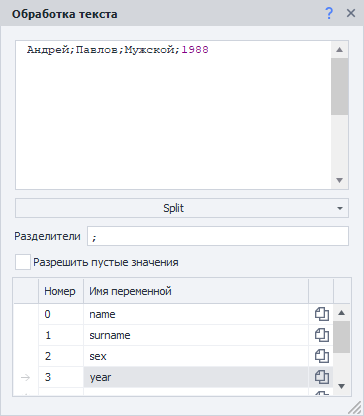
Task: Click the variables table scrollbar thumb
Action: [x=341, y=337]
